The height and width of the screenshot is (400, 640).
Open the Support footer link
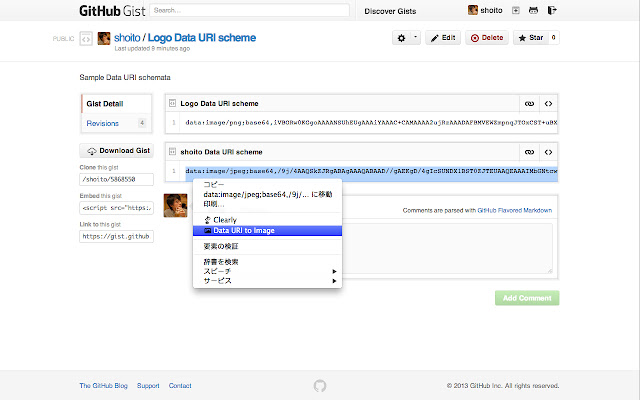148,386
